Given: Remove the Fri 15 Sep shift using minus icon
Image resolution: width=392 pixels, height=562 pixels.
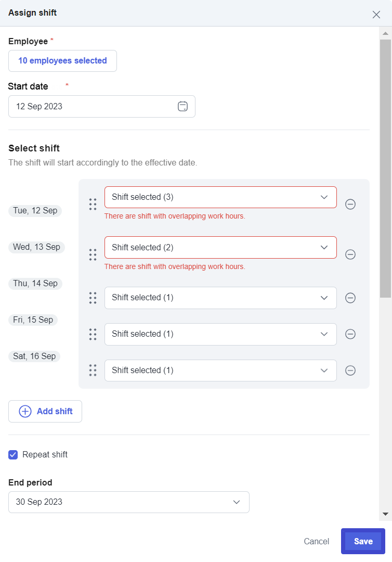Looking at the screenshot, I should pyautogui.click(x=350, y=334).
